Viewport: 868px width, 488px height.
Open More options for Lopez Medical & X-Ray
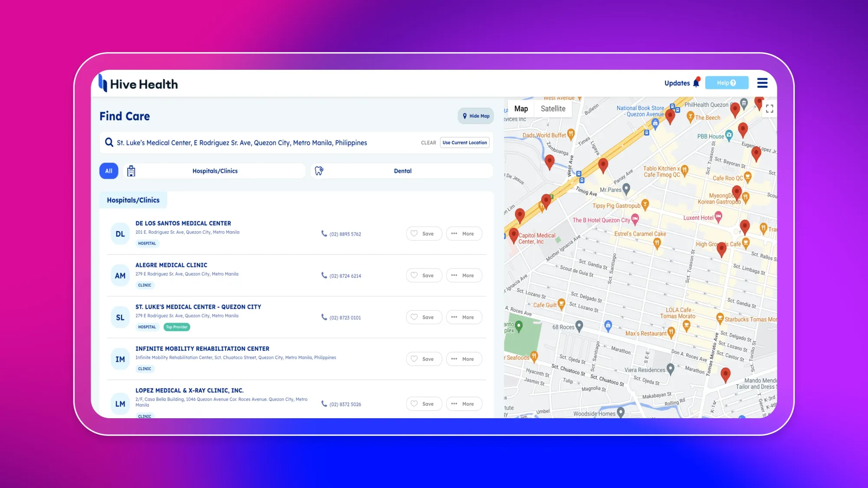click(464, 403)
